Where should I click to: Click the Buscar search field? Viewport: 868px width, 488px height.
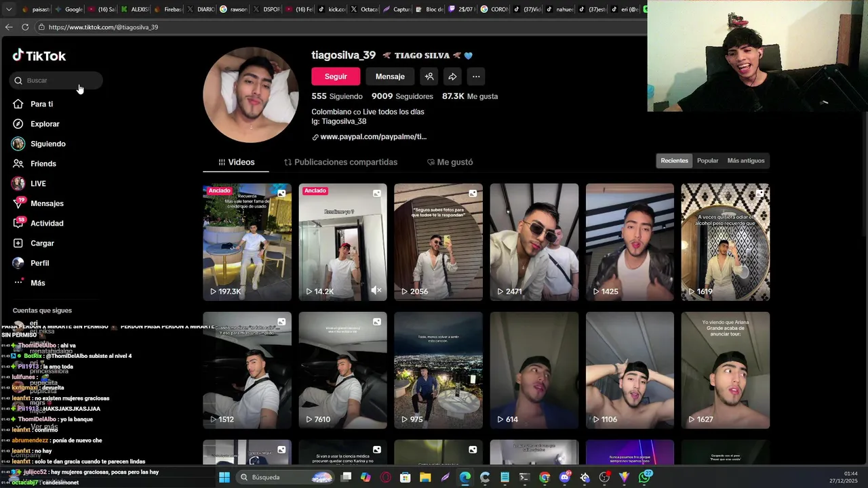click(x=56, y=81)
